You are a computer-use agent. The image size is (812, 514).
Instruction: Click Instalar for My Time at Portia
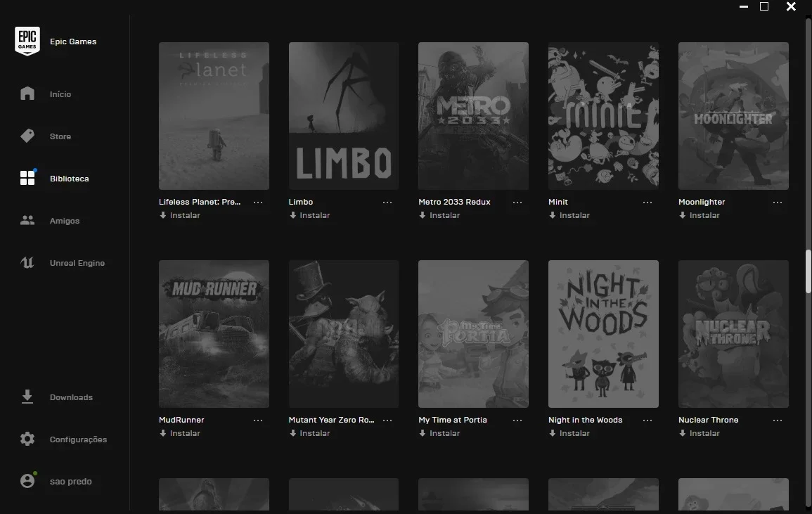(x=444, y=433)
